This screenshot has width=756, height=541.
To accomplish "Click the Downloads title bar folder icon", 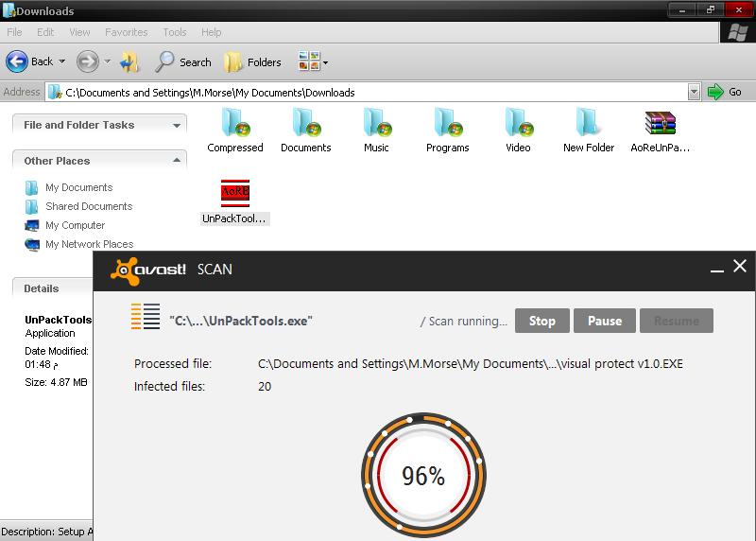I will (x=9, y=10).
